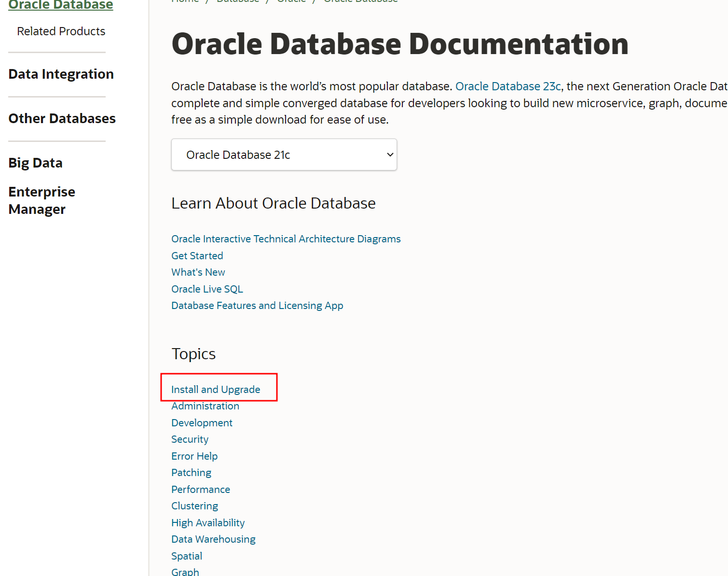Click the Clustering topic link
This screenshot has height=576, width=728.
point(194,506)
